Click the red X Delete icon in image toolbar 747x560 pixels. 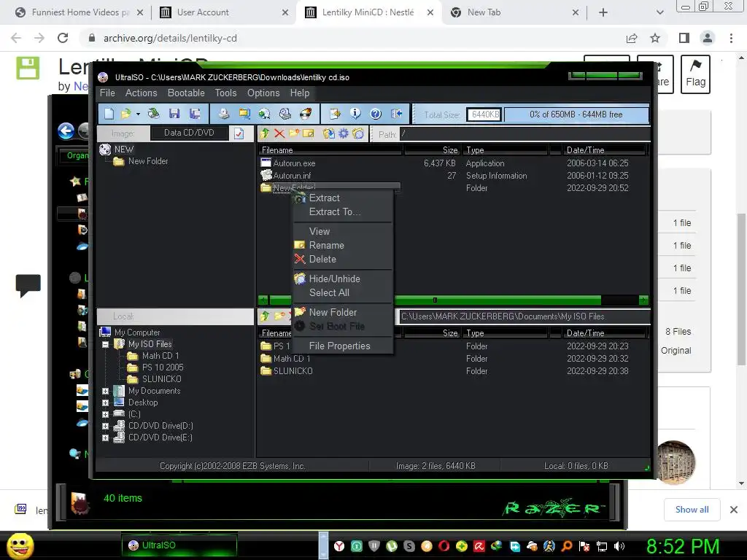[279, 134]
